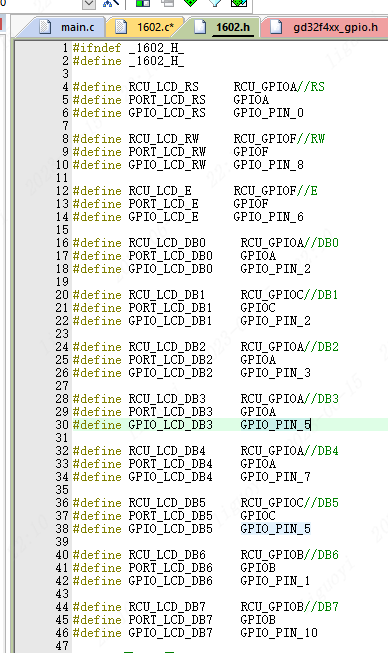Image resolution: width=388 pixels, height=653 pixels.
Task: Click the //RS comment on line 4
Action: tap(311, 87)
